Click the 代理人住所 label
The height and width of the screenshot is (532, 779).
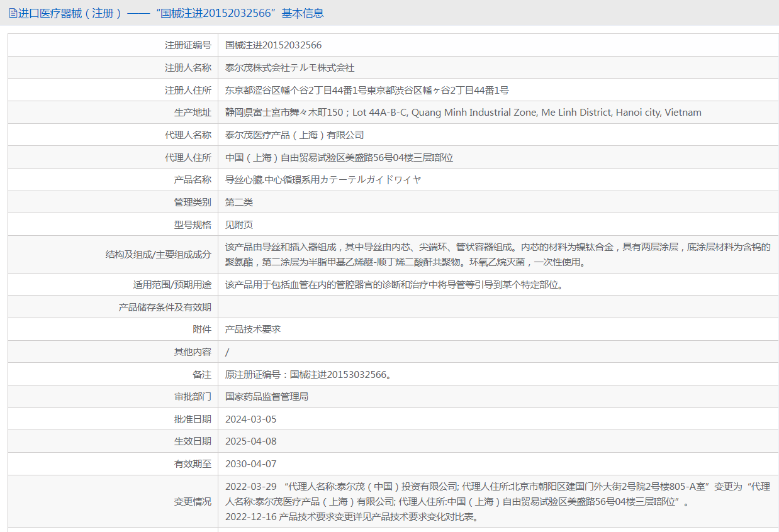[188, 157]
